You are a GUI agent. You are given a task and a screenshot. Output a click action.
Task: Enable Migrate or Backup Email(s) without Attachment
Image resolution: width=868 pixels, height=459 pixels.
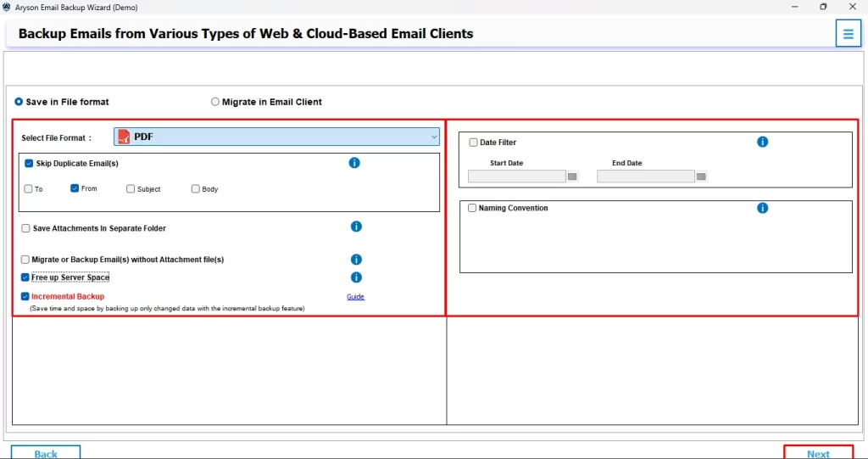coord(25,260)
